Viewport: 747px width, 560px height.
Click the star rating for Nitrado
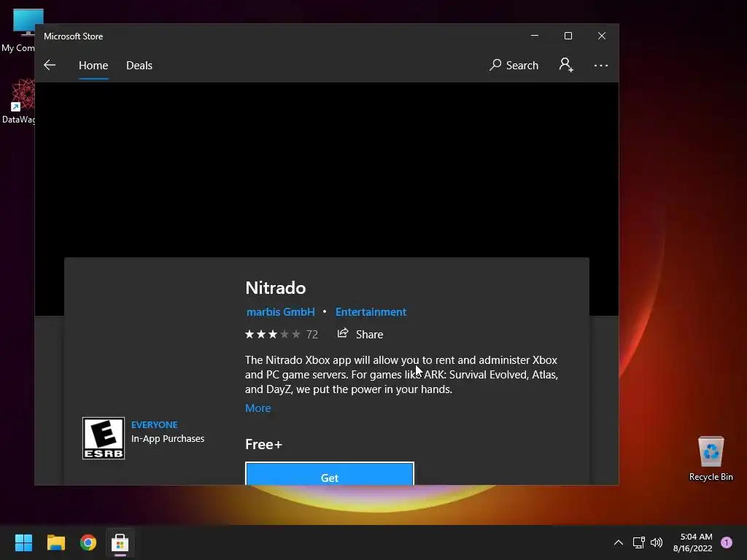(x=273, y=334)
